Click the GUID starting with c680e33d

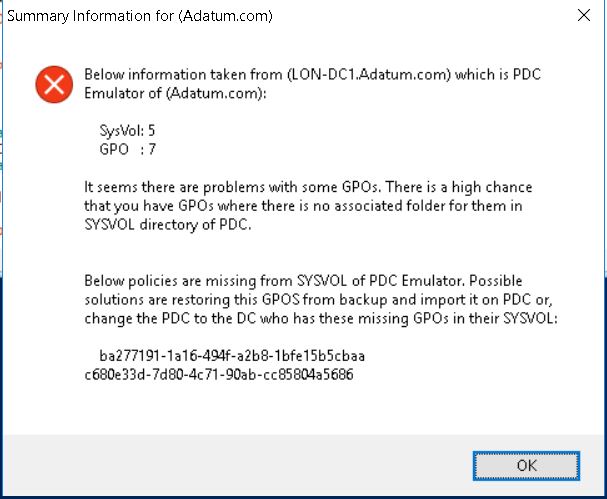tap(219, 374)
